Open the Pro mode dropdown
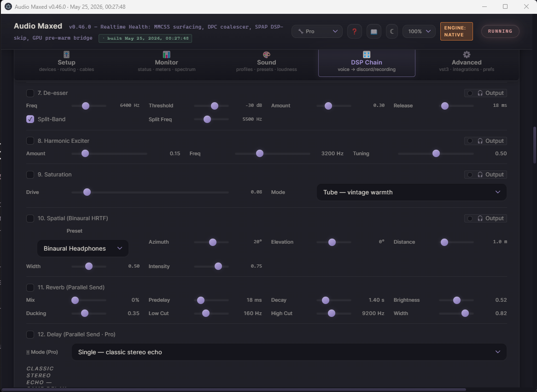The height and width of the screenshot is (392, 537). 317,31
